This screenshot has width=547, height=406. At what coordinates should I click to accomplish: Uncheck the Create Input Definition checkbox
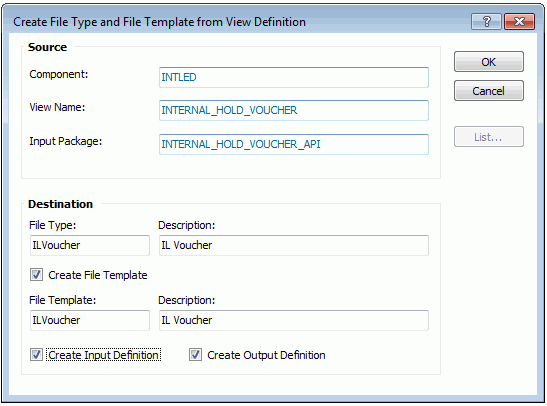tap(36, 355)
